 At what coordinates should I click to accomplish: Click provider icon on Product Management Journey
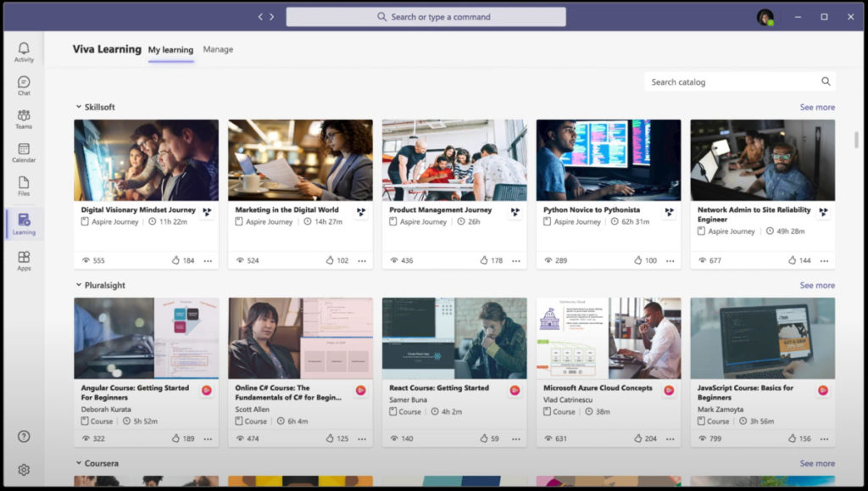pyautogui.click(x=515, y=211)
